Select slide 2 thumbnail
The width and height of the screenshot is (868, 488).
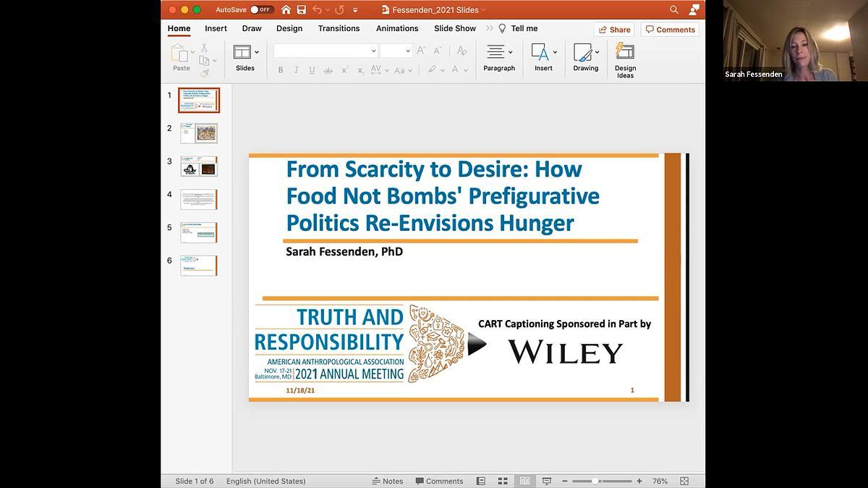click(x=199, y=133)
